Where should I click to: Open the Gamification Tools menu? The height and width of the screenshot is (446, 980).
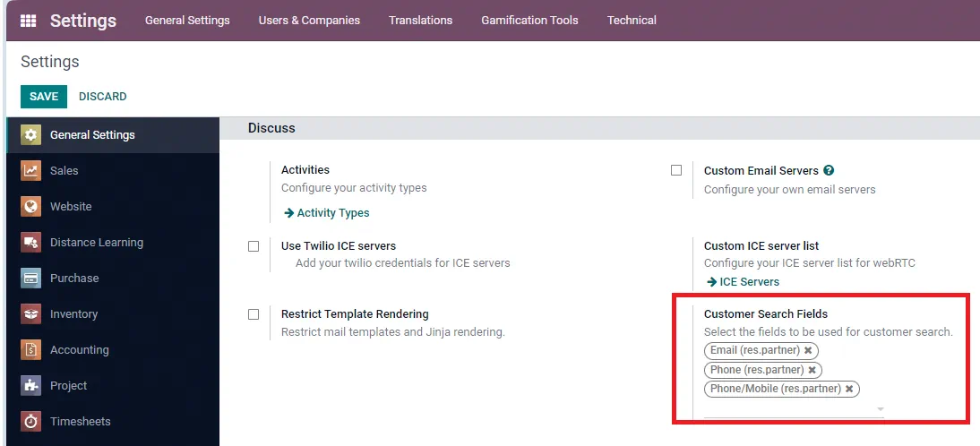tap(529, 20)
